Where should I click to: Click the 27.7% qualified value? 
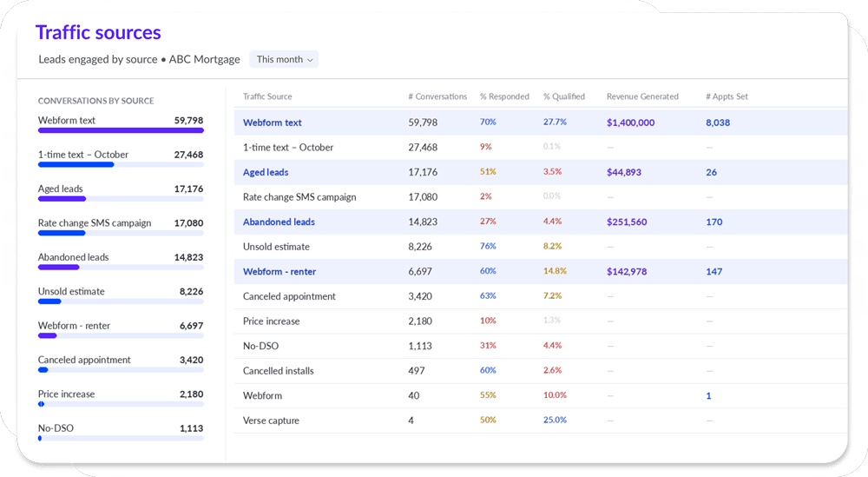pos(555,122)
